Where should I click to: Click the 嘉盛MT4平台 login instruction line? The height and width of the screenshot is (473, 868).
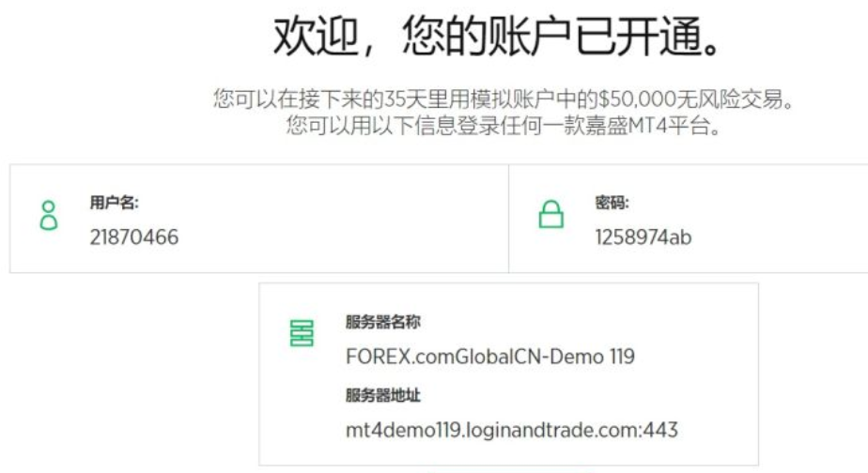click(504, 126)
